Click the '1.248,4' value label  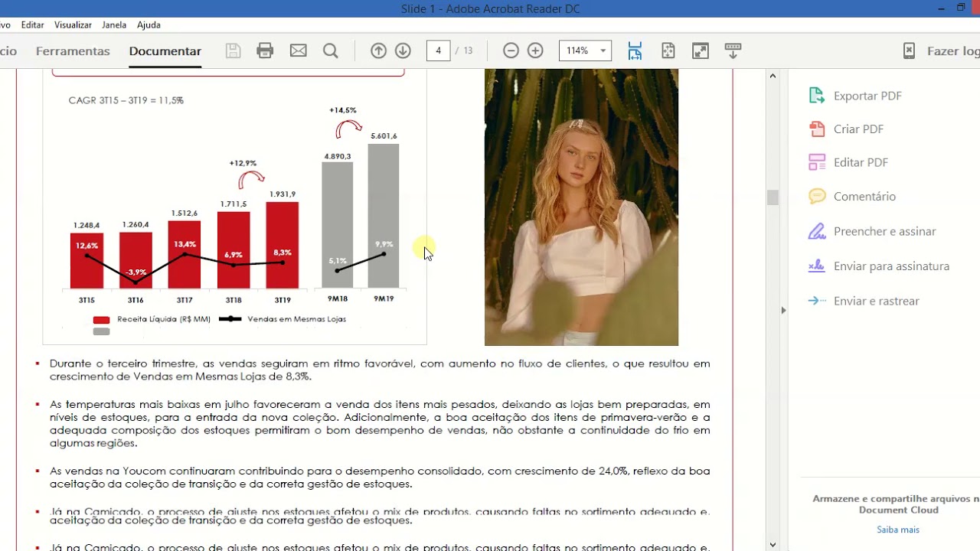[x=87, y=225]
